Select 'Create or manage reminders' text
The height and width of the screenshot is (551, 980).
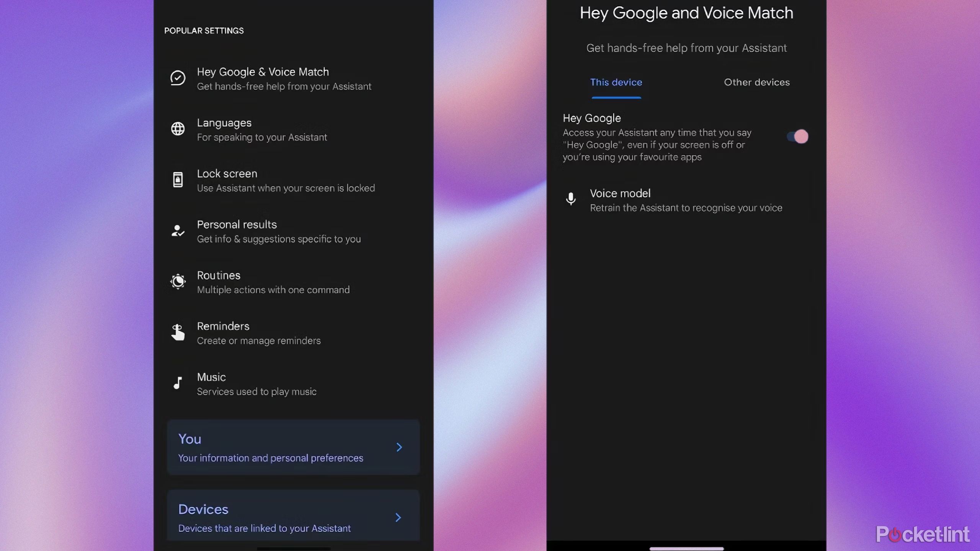pos(258,341)
